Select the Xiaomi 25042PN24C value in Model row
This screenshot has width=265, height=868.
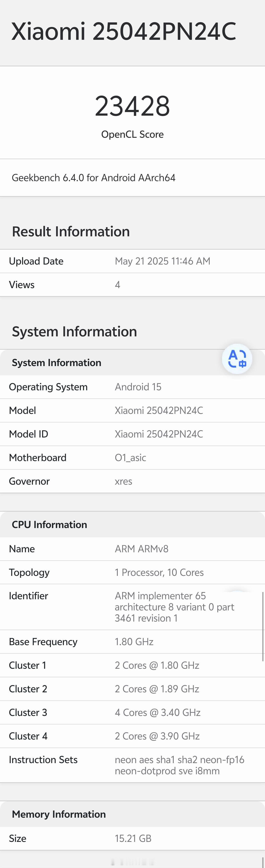[x=159, y=411]
